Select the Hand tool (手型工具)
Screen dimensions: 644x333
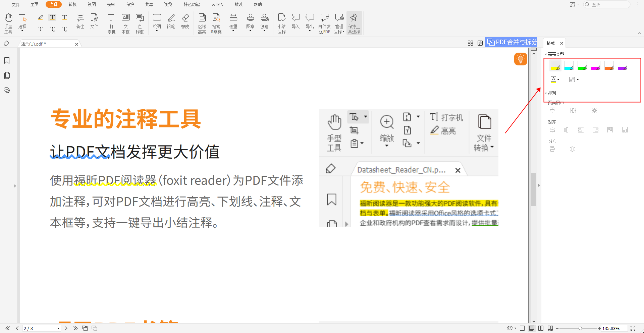coord(8,23)
